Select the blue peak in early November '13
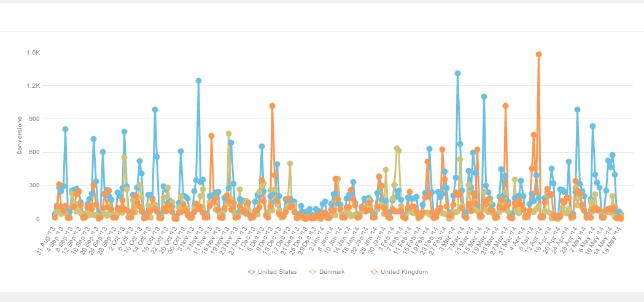This screenshot has height=302, width=644. click(198, 80)
